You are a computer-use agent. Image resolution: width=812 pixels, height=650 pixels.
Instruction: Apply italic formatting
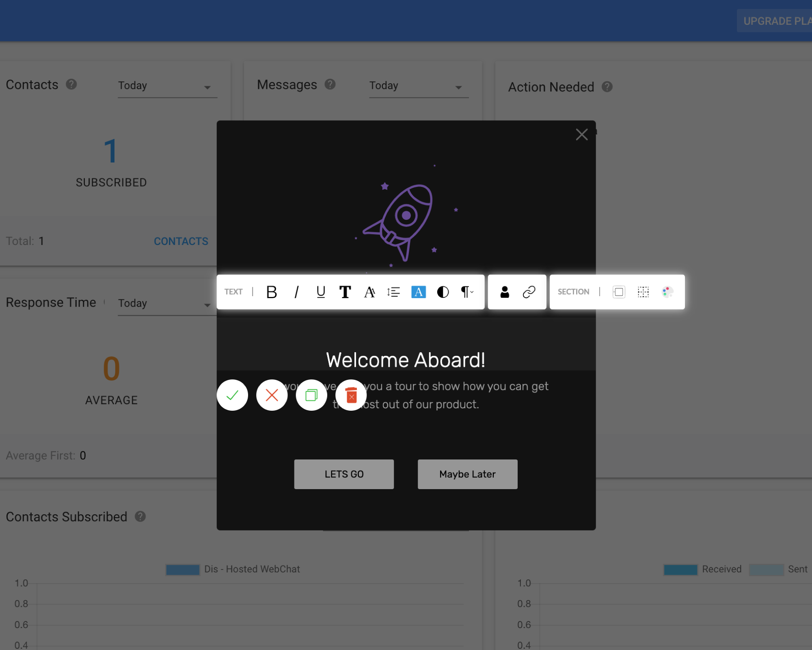(296, 292)
